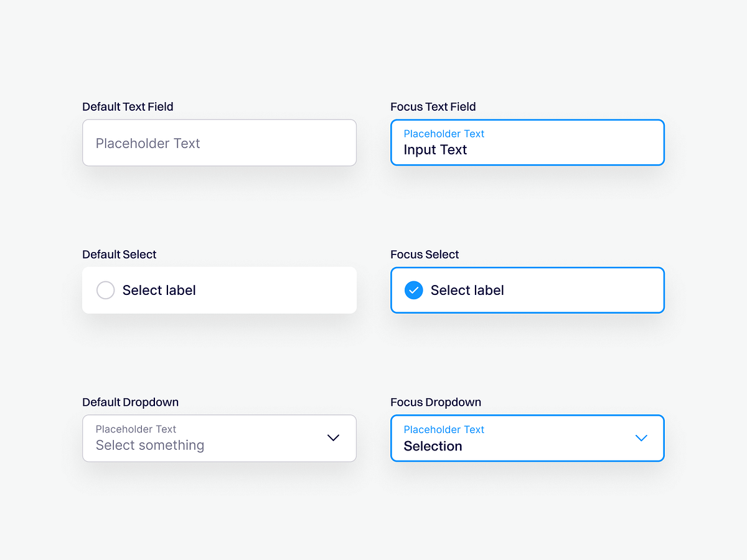Viewport: 747px width, 560px height.
Task: Select the Default Select heading text
Action: (x=119, y=254)
